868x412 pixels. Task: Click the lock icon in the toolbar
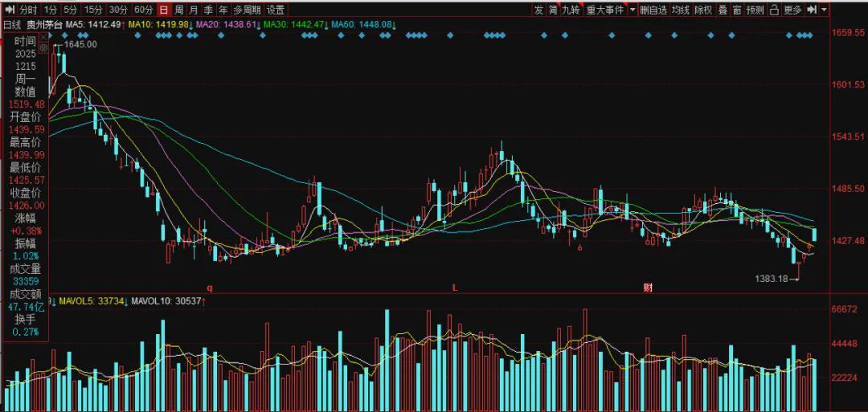[774, 10]
